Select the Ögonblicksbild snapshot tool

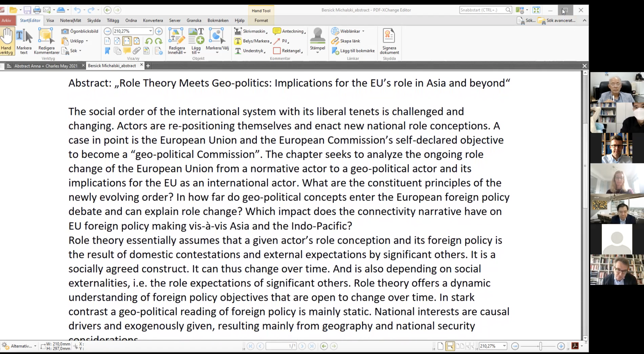point(80,31)
